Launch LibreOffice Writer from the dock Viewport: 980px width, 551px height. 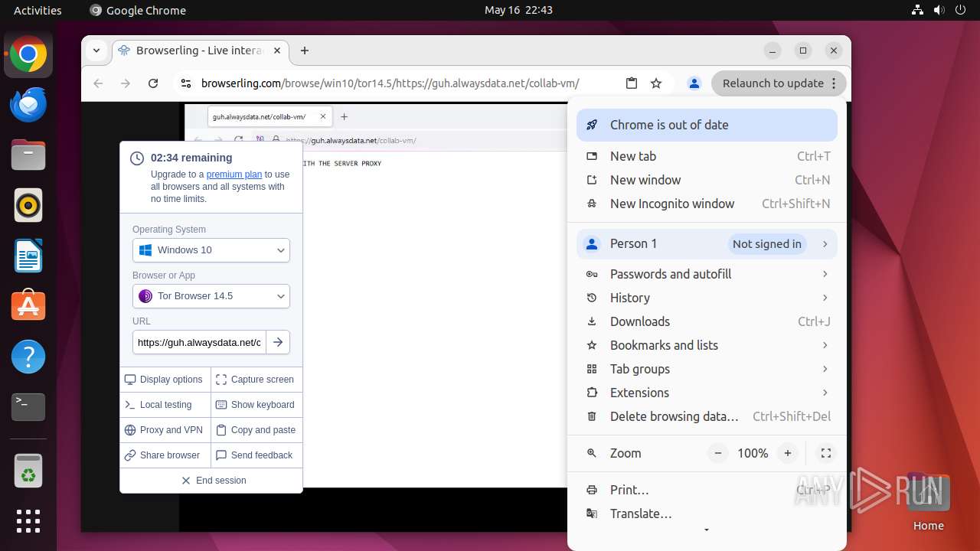pyautogui.click(x=28, y=256)
